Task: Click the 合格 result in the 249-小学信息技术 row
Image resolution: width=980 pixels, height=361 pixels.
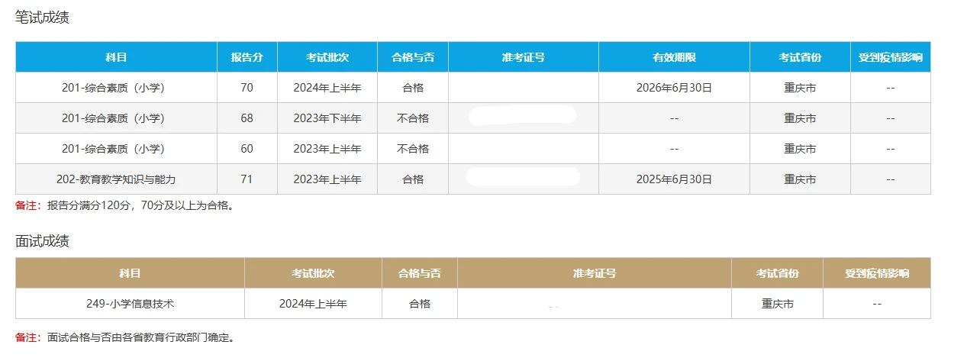Action: click(419, 304)
